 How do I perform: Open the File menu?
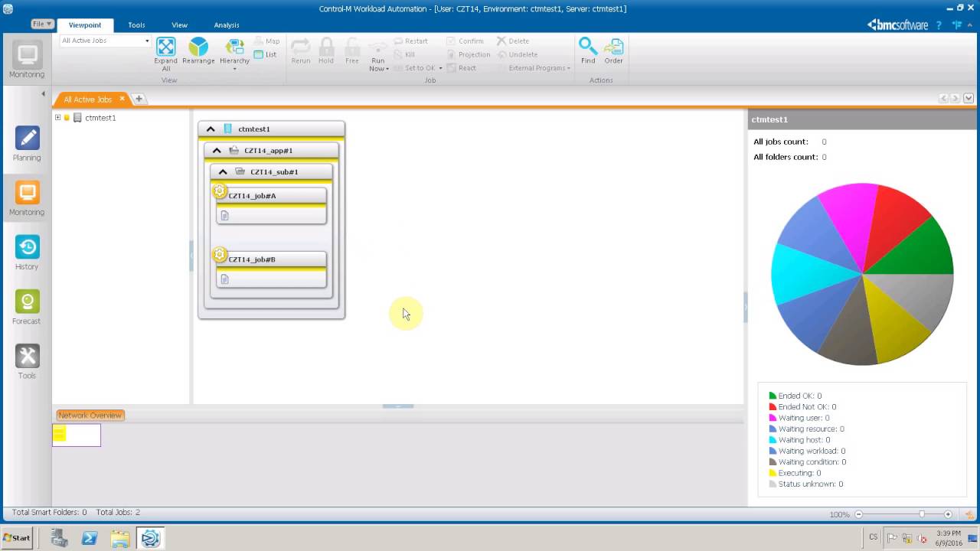(41, 24)
